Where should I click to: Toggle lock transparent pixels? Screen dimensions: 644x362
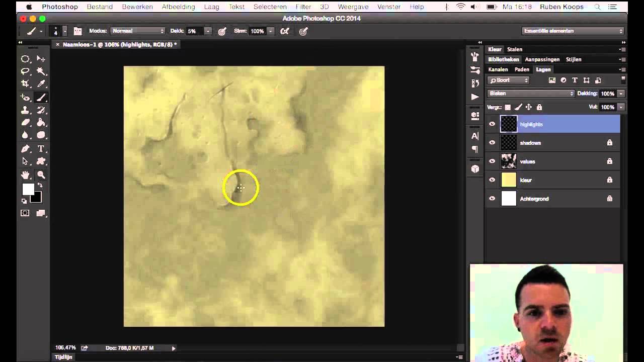coord(508,107)
